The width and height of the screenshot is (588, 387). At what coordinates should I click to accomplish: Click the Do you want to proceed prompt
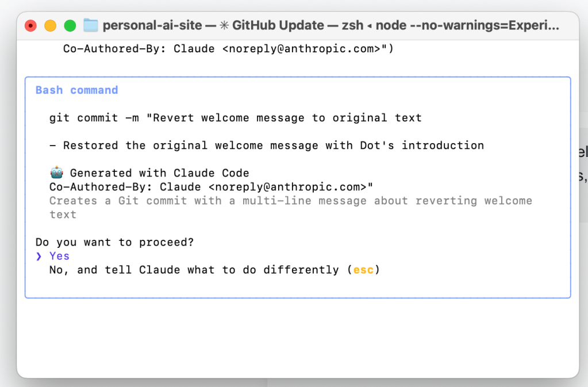[115, 242]
